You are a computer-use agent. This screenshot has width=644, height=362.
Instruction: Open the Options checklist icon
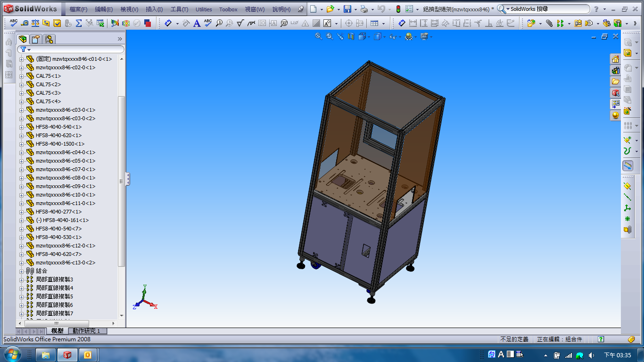(409, 9)
